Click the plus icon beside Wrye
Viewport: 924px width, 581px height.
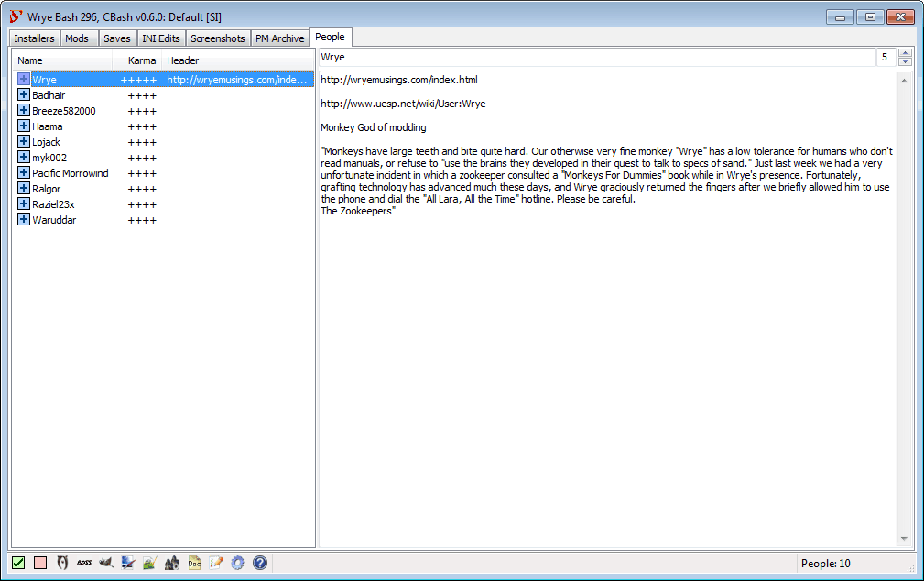(x=24, y=79)
